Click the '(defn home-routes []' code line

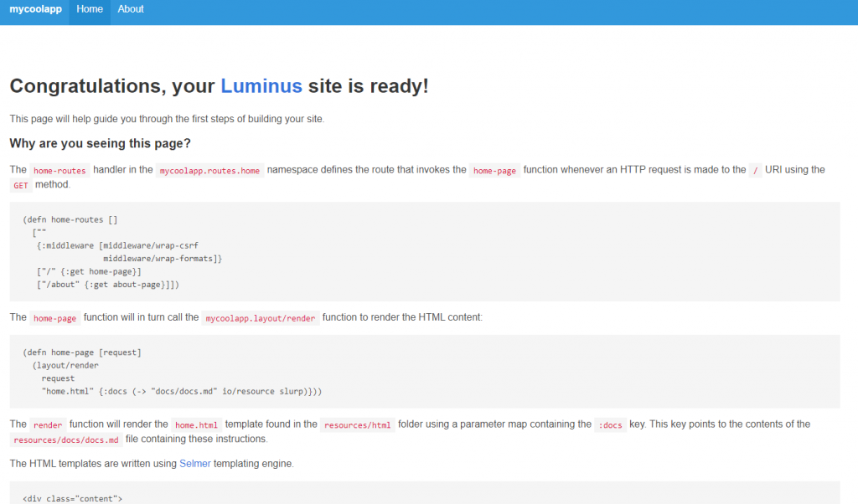pyautogui.click(x=70, y=219)
